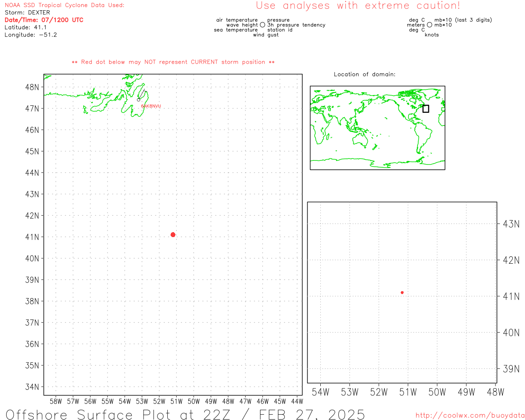Click the station model legend circle
This screenshot has width=525, height=420.
click(262, 25)
